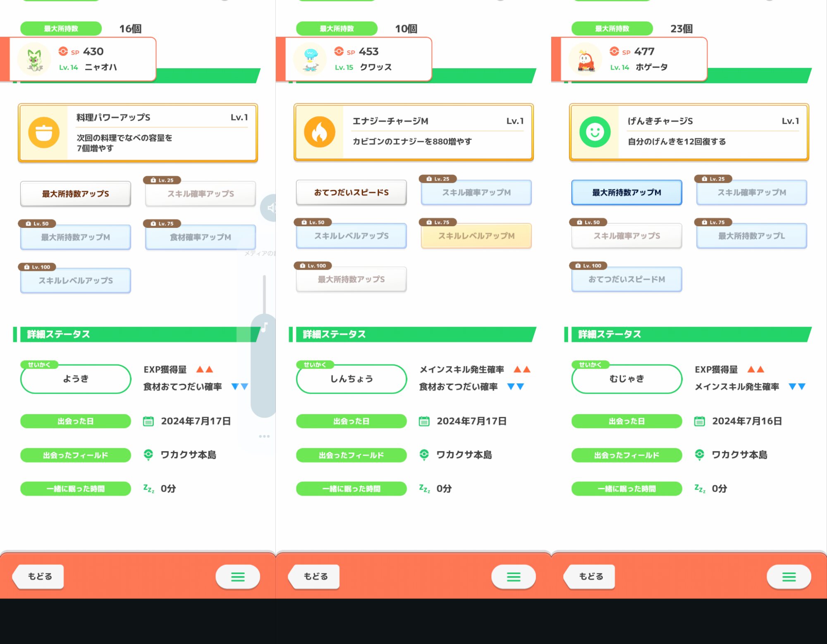Select Nyaoha's Lv.100 スキルレベルアップS skill
Image resolution: width=827 pixels, height=644 pixels.
76,280
